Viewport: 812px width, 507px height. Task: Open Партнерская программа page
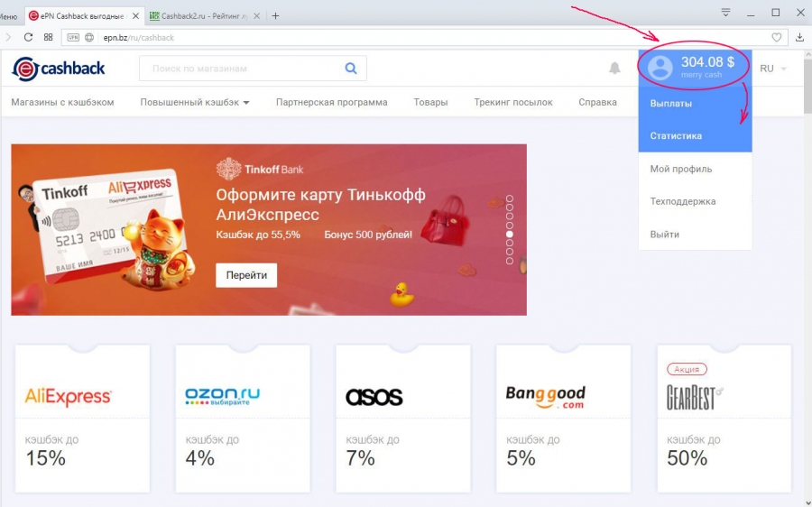click(331, 102)
